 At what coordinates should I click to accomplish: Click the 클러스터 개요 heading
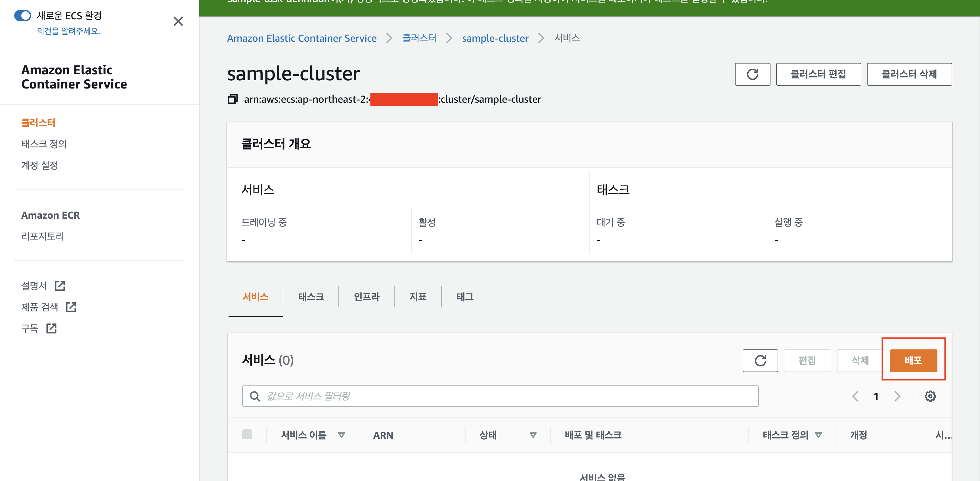pos(276,144)
